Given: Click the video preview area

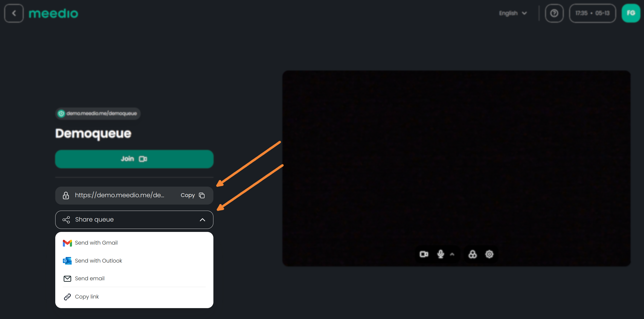Looking at the screenshot, I should [x=456, y=168].
